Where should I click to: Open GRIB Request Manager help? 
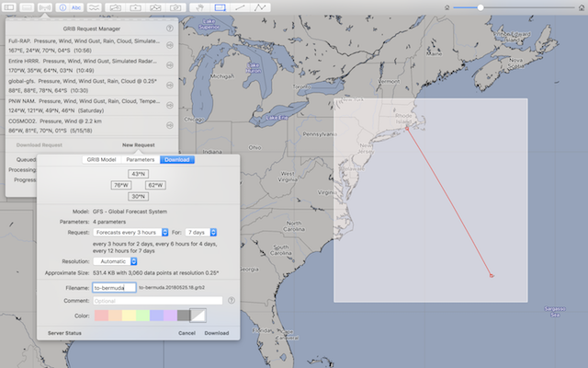click(x=170, y=29)
